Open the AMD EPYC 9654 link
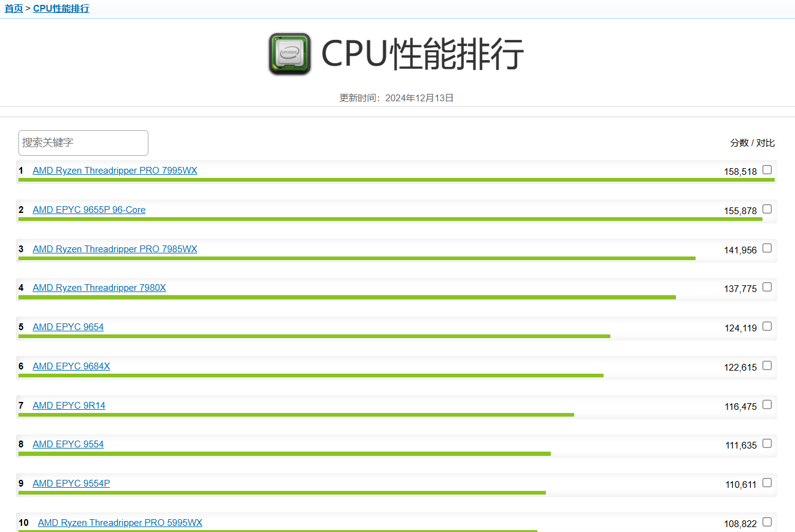This screenshot has width=795, height=532. point(68,327)
